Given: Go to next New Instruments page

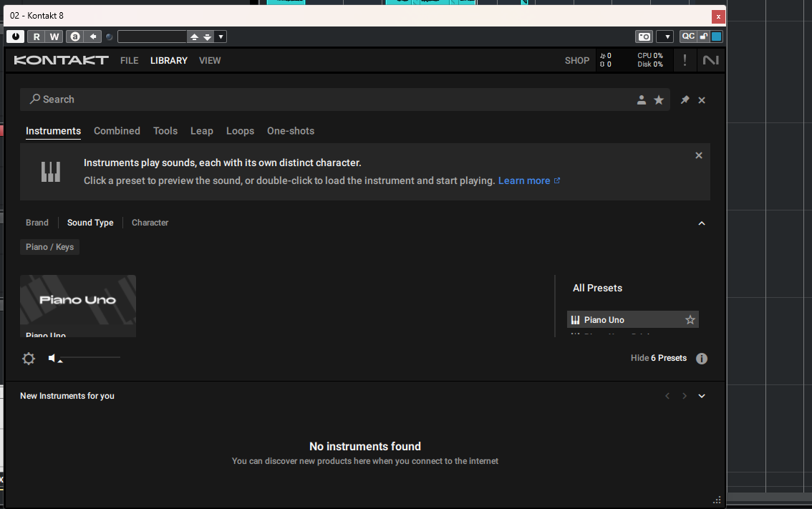Looking at the screenshot, I should click(684, 396).
